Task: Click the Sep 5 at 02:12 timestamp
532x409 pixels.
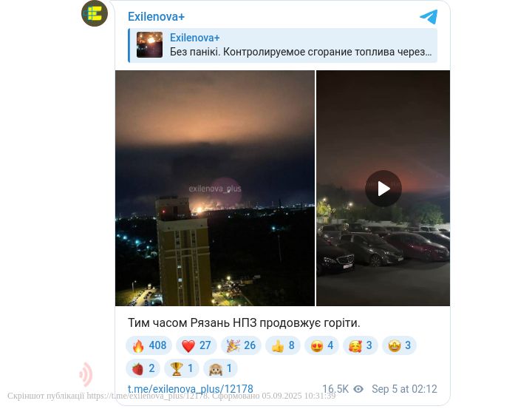Action: (x=404, y=389)
